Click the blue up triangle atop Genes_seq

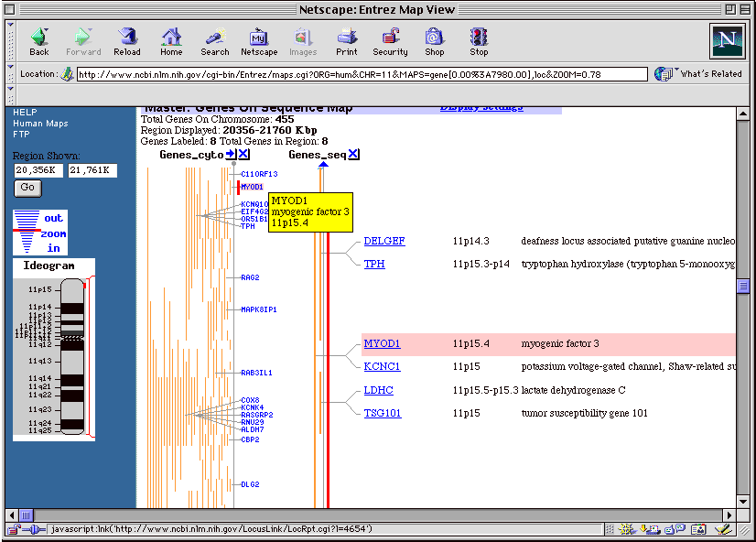pyautogui.click(x=323, y=165)
